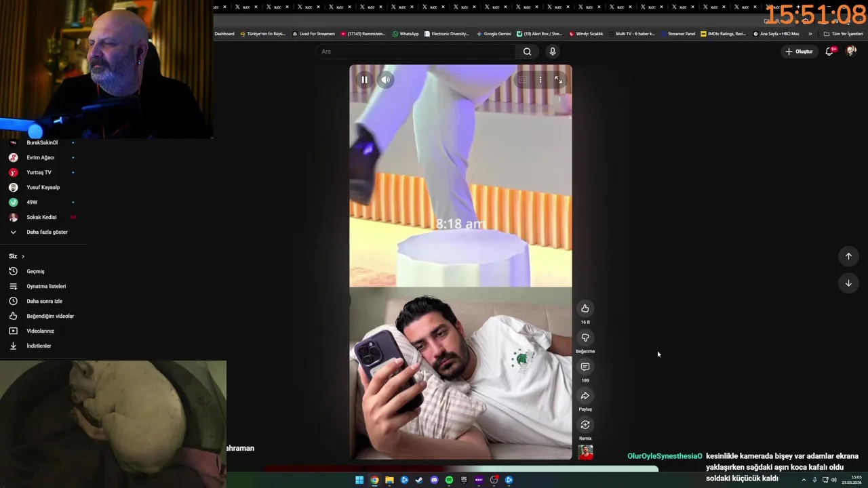Mute the Shorts video volume
Image resolution: width=868 pixels, height=488 pixels.
(386, 80)
